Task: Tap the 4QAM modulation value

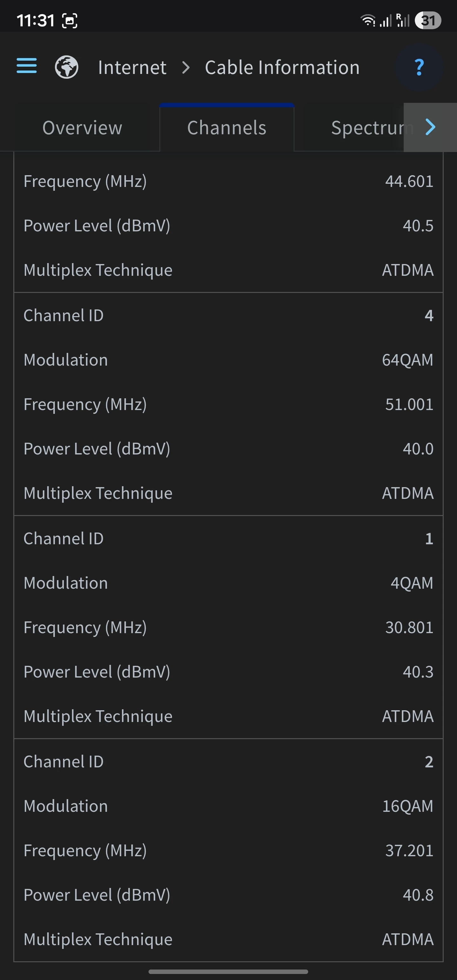Action: coord(412,583)
